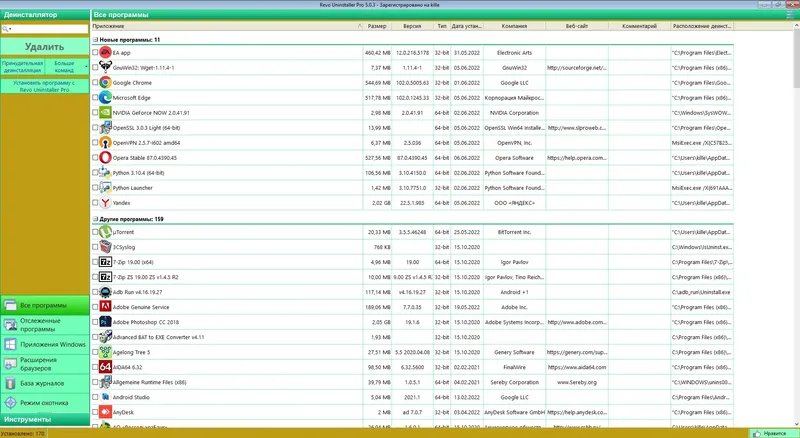Screen dimensions: 800x438
Task: Open 'Приложения Windows' sidebar tab
Action: click(x=45, y=345)
